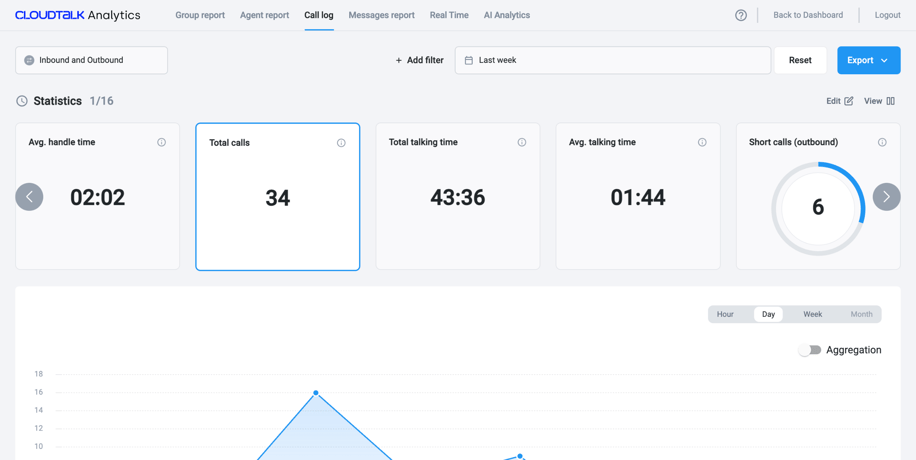Viewport: 916px width, 460px height.
Task: Click the '01:44' average talking value
Action: [638, 198]
